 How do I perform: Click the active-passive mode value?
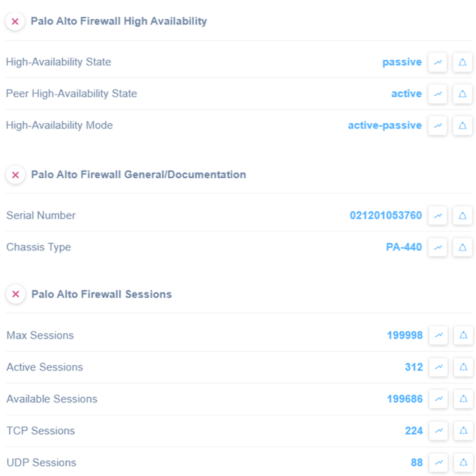pos(385,126)
